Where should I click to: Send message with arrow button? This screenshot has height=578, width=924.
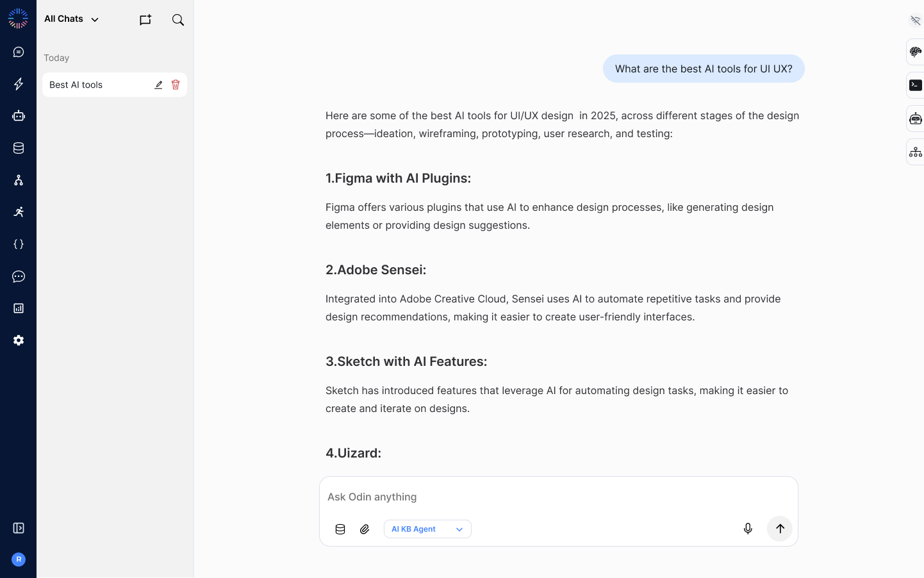(x=780, y=529)
